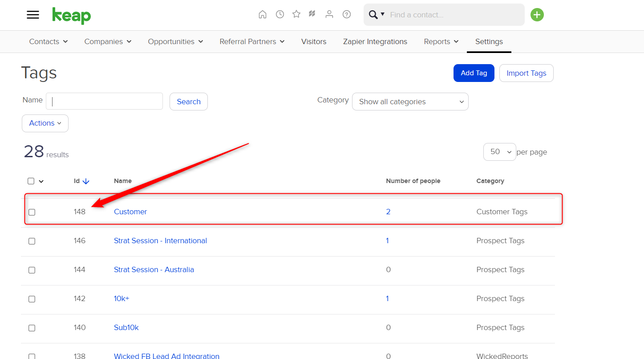Click the Name column header
This screenshot has height=359, width=644.
pyautogui.click(x=123, y=181)
